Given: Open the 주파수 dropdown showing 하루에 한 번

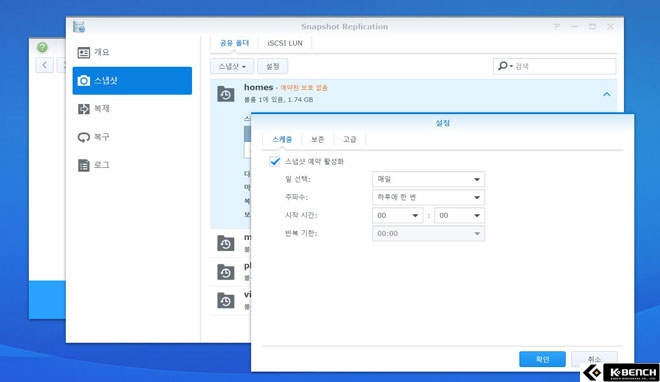Looking at the screenshot, I should pos(428,197).
